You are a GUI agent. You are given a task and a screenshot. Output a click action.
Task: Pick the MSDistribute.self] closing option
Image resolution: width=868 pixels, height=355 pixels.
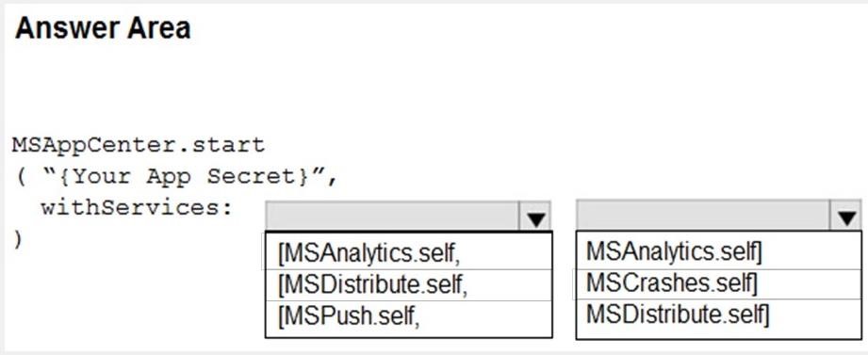click(718, 315)
